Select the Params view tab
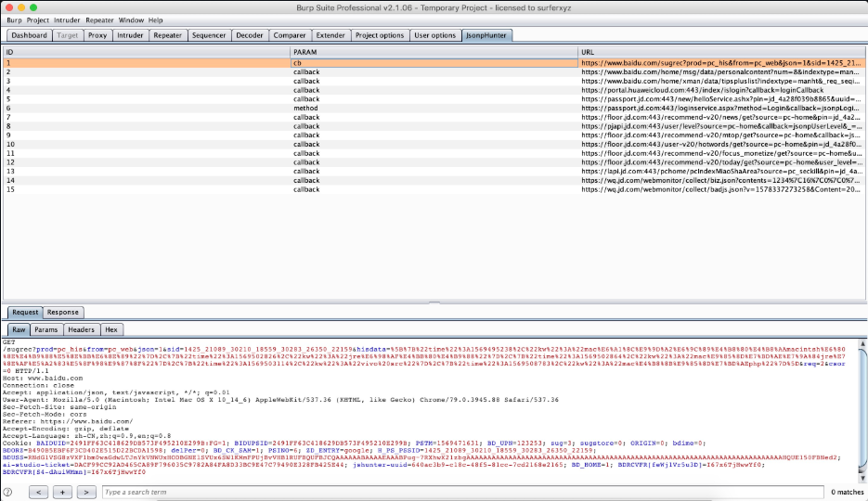 click(x=45, y=329)
